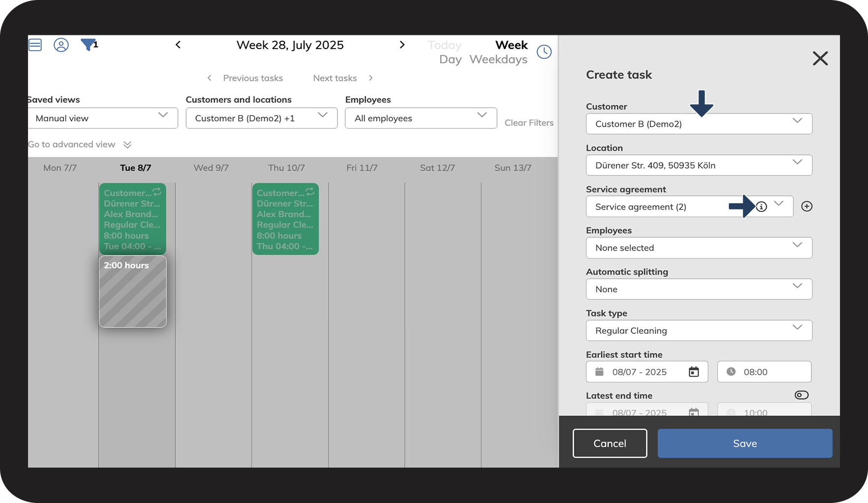Open the Automatic splitting dropdown

(x=699, y=289)
